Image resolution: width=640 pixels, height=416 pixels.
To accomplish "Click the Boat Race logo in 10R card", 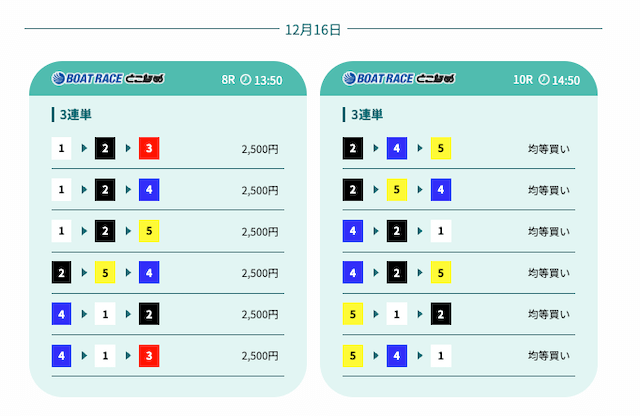I will (x=398, y=79).
